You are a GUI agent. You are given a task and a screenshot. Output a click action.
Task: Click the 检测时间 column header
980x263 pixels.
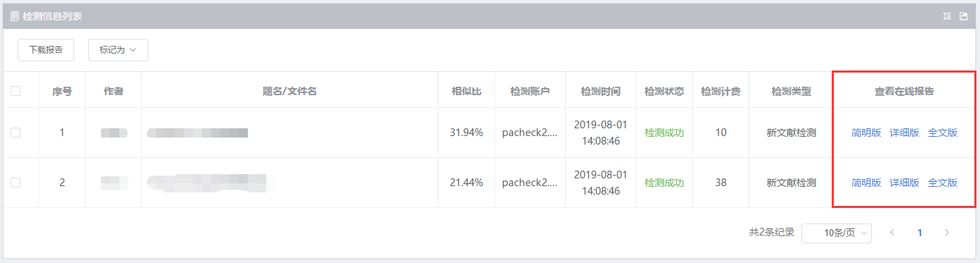600,91
